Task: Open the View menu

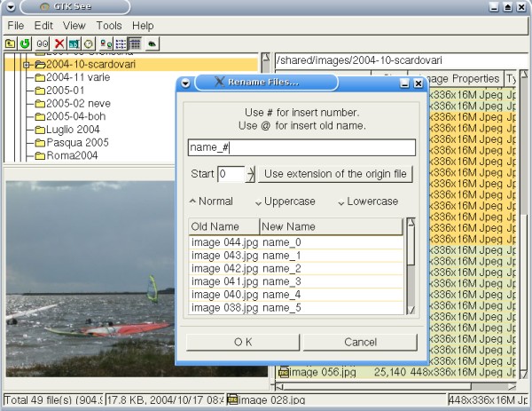Action: pos(74,26)
